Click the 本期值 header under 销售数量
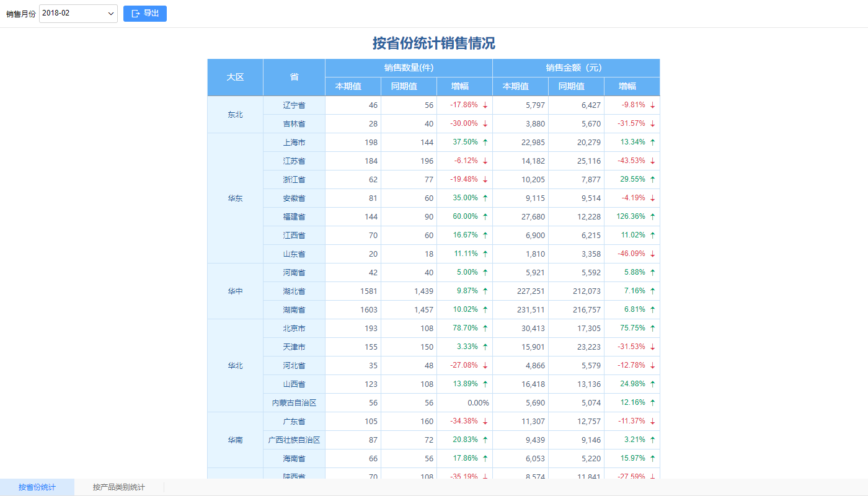Viewport: 868px width, 496px height. [352, 86]
